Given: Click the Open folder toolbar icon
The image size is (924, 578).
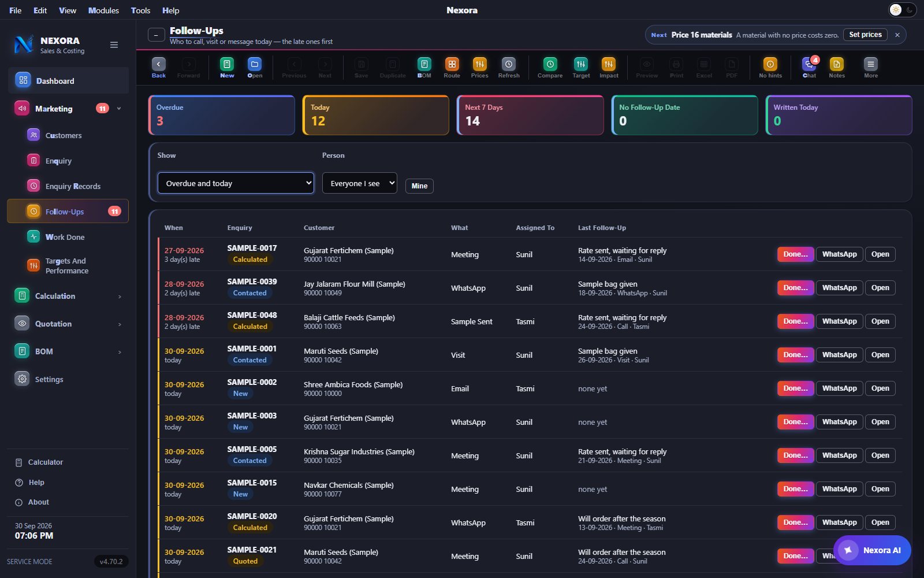Looking at the screenshot, I should pyautogui.click(x=255, y=67).
